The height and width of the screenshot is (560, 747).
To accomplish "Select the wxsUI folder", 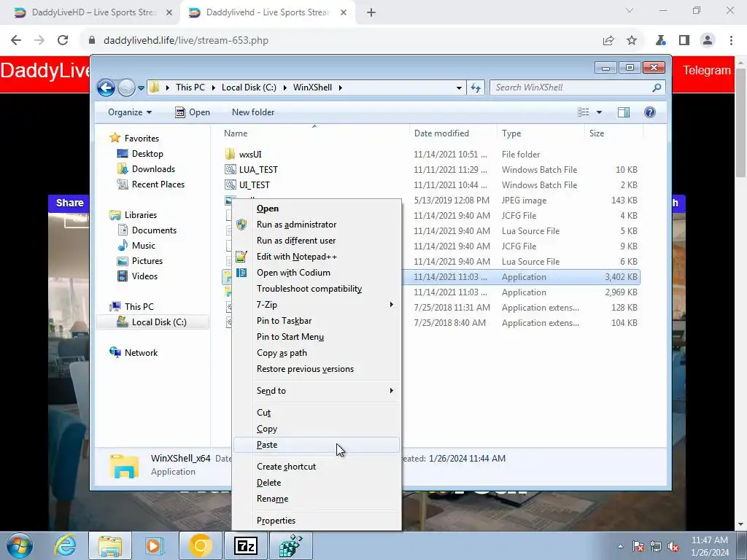I will 250,155.
